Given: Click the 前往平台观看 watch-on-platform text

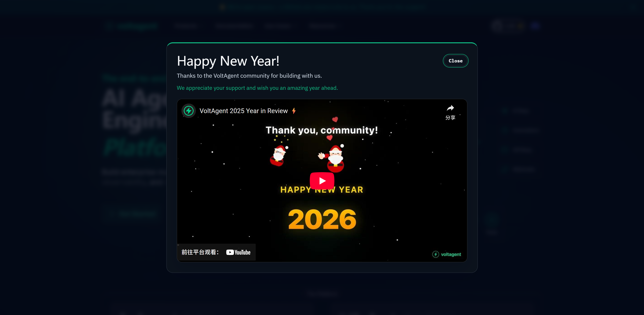Looking at the screenshot, I should coord(200,252).
